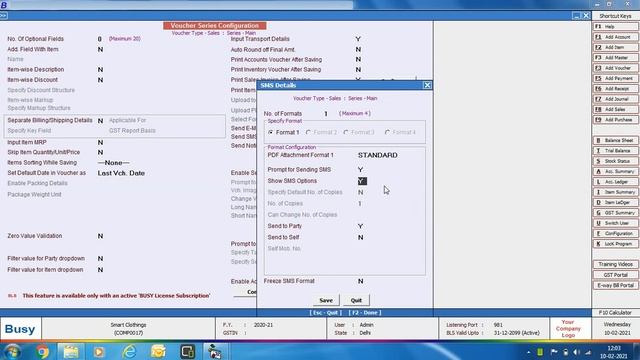Click the Items Sorting While Saving None value
The width and height of the screenshot is (640, 360).
113,162
